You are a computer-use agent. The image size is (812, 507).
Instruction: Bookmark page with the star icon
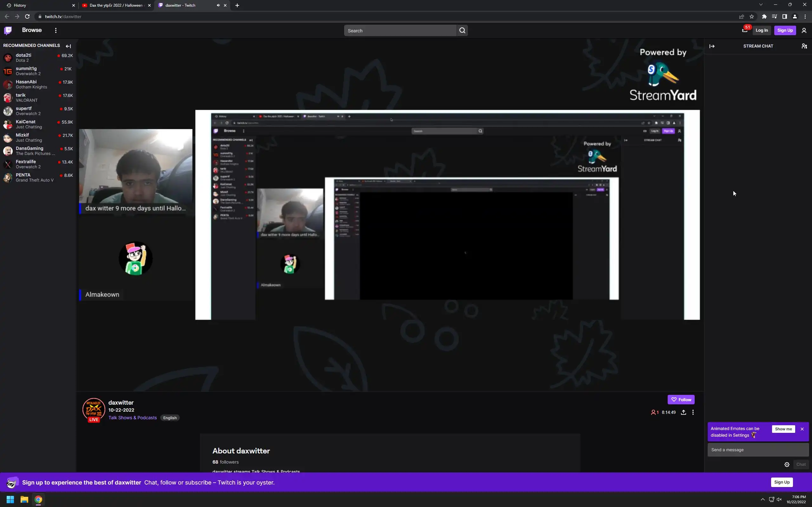tap(752, 16)
